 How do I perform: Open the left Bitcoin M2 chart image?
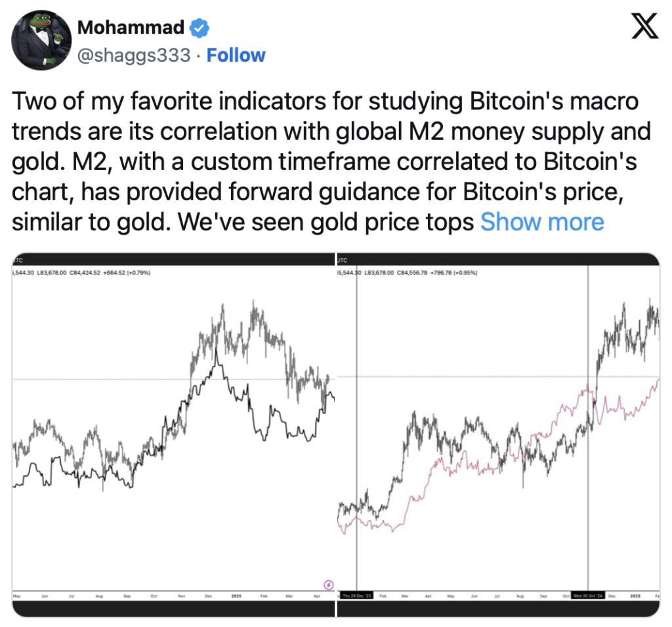[x=173, y=435]
